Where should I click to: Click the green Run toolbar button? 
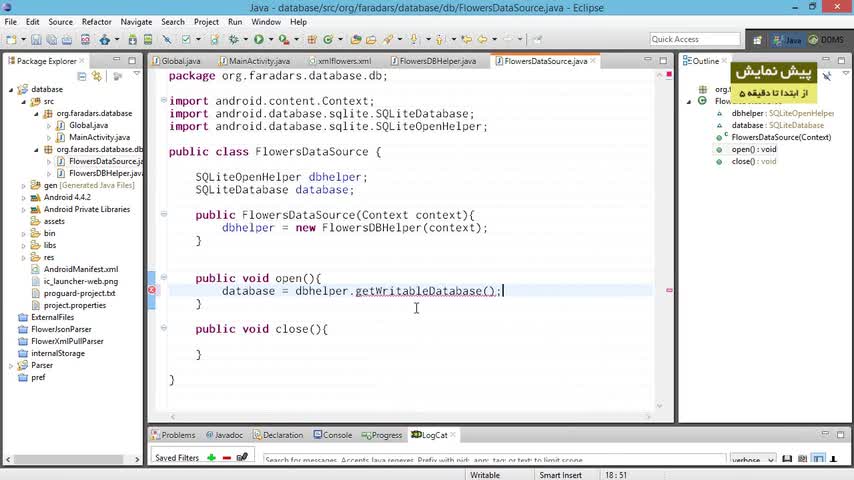tap(259, 39)
